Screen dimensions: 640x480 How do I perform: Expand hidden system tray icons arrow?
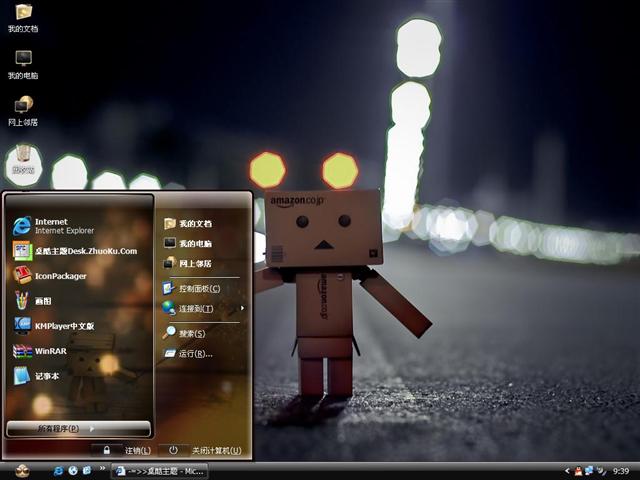pyautogui.click(x=567, y=471)
